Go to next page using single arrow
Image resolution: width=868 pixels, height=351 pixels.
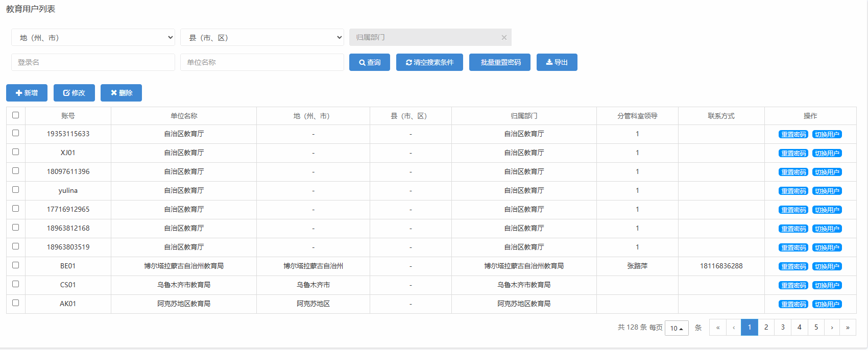click(832, 328)
